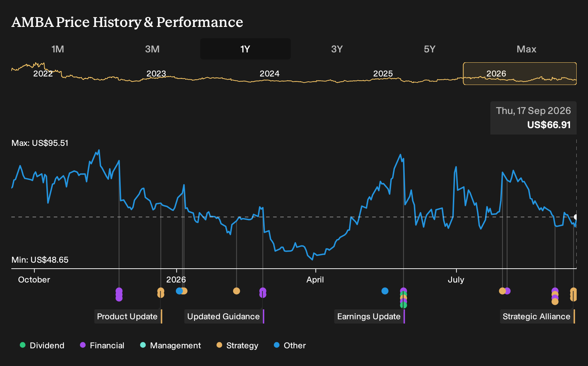Viewport: 588px width, 366px height.
Task: Click the US$66.91 price in the tooltip
Action: [x=549, y=125]
